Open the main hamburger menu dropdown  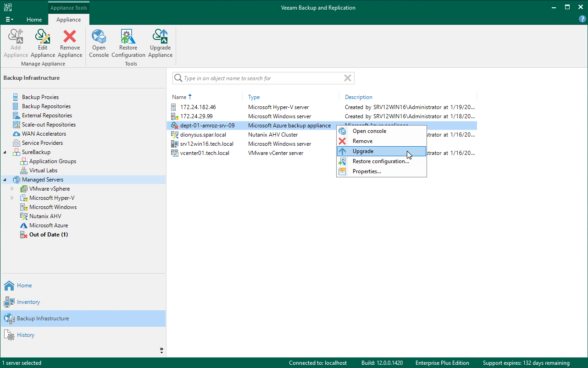click(9, 20)
